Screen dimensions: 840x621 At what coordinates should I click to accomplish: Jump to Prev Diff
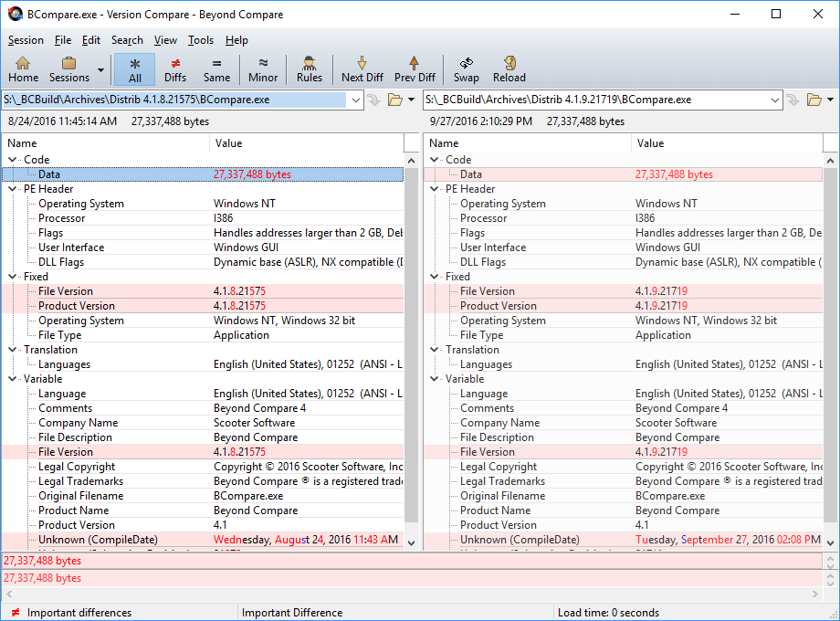click(415, 69)
